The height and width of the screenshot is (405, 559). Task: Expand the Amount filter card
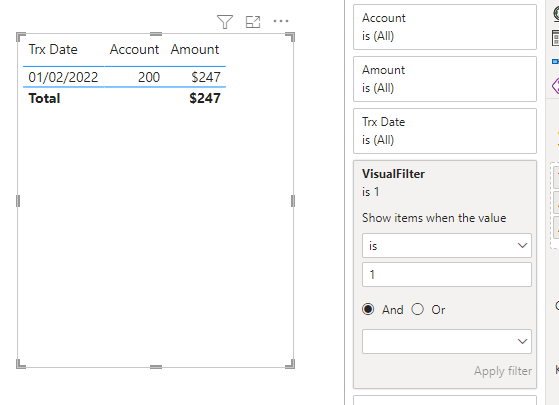445,79
